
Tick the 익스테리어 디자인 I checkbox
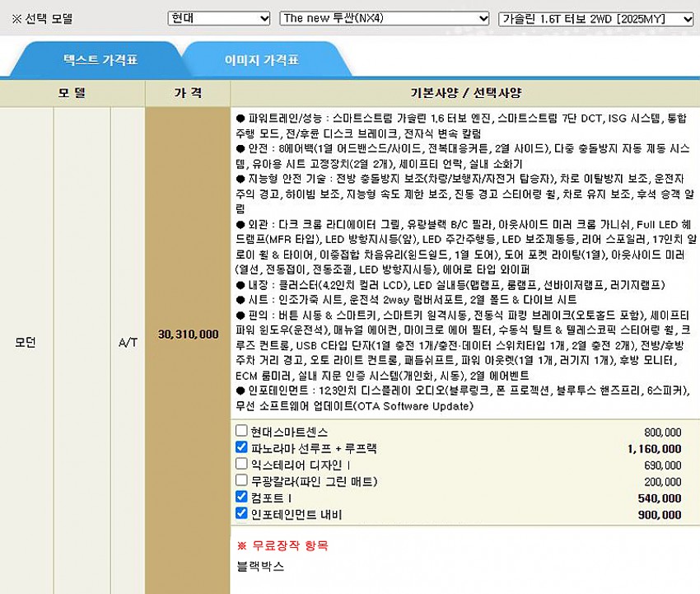point(241,465)
